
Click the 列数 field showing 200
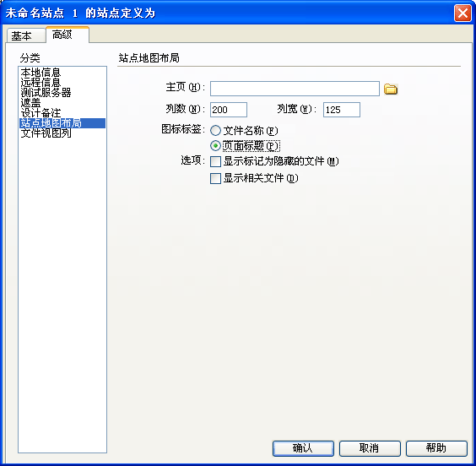pos(229,110)
